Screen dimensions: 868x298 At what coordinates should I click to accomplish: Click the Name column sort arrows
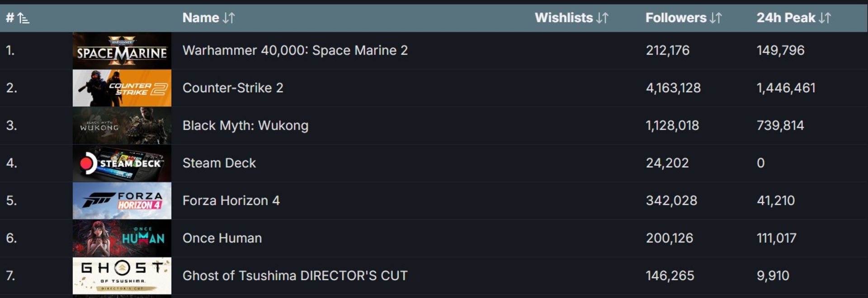pyautogui.click(x=229, y=18)
